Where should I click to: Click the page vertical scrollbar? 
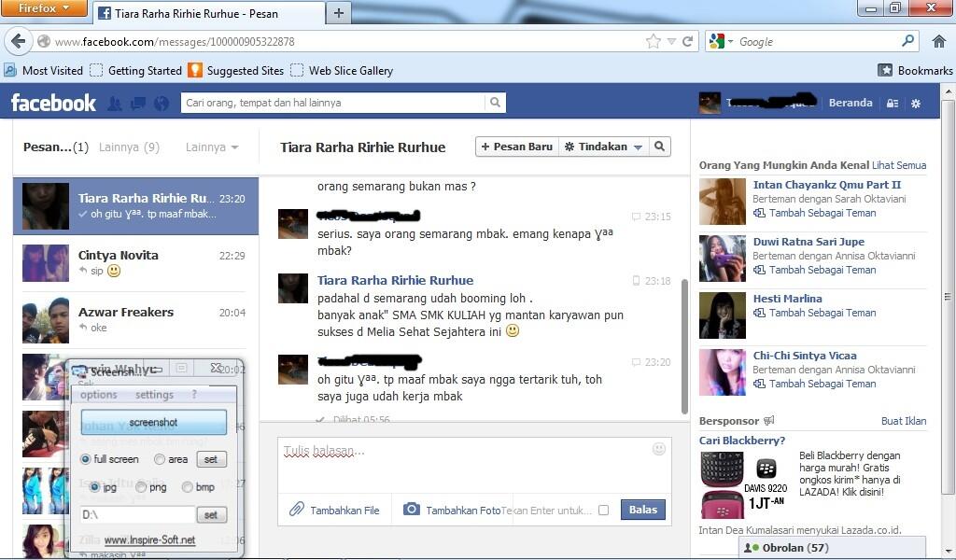pyautogui.click(x=948, y=297)
